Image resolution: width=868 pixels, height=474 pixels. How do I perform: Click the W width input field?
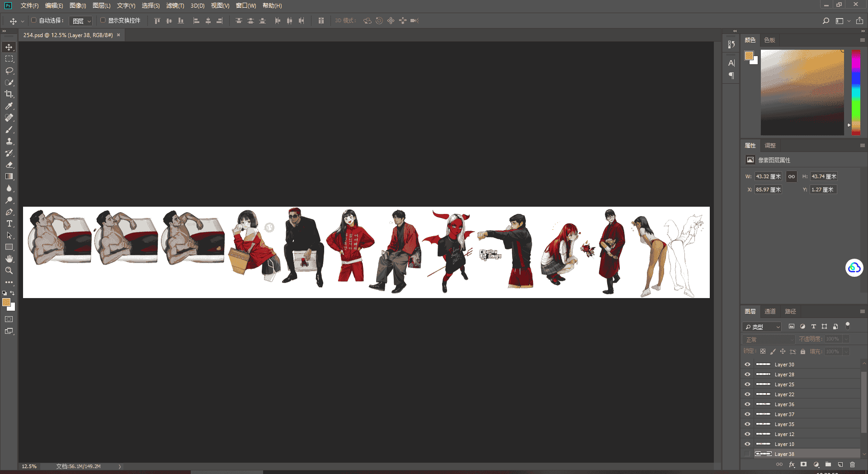[768, 177]
